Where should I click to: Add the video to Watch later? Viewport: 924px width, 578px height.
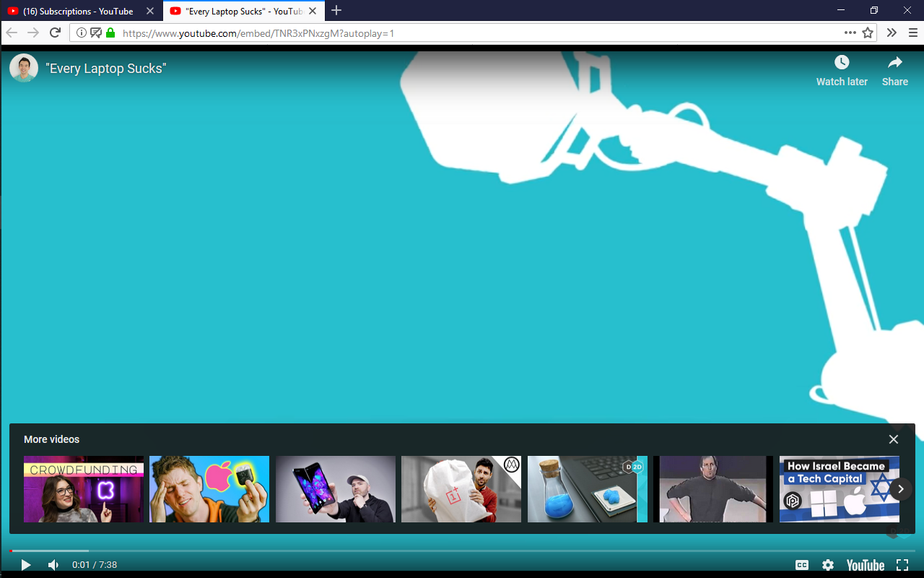(x=842, y=70)
